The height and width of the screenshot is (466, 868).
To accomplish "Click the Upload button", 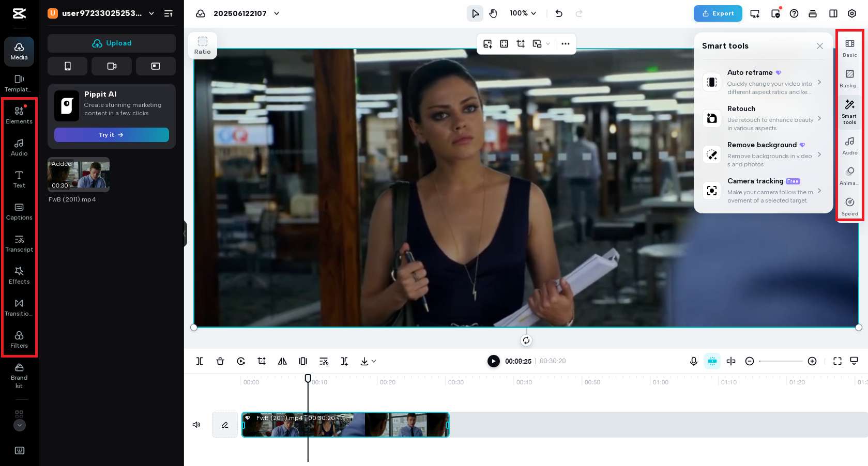I will tap(112, 43).
